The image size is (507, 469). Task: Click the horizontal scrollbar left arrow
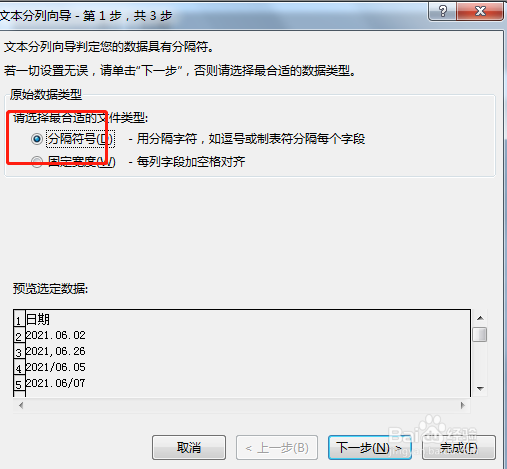(x=21, y=405)
